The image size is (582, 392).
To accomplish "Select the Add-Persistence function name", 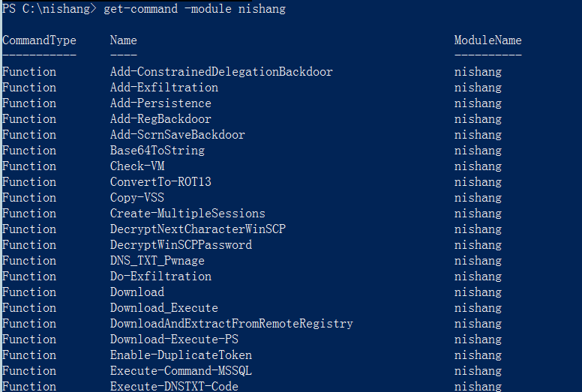I will tap(160, 103).
